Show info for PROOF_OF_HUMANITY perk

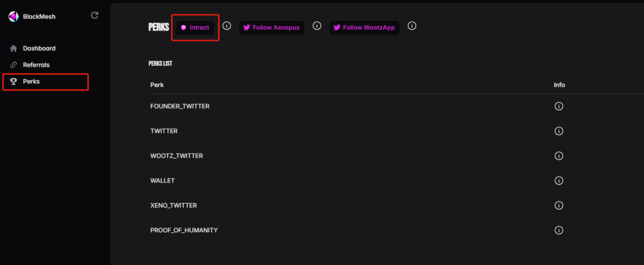559,230
